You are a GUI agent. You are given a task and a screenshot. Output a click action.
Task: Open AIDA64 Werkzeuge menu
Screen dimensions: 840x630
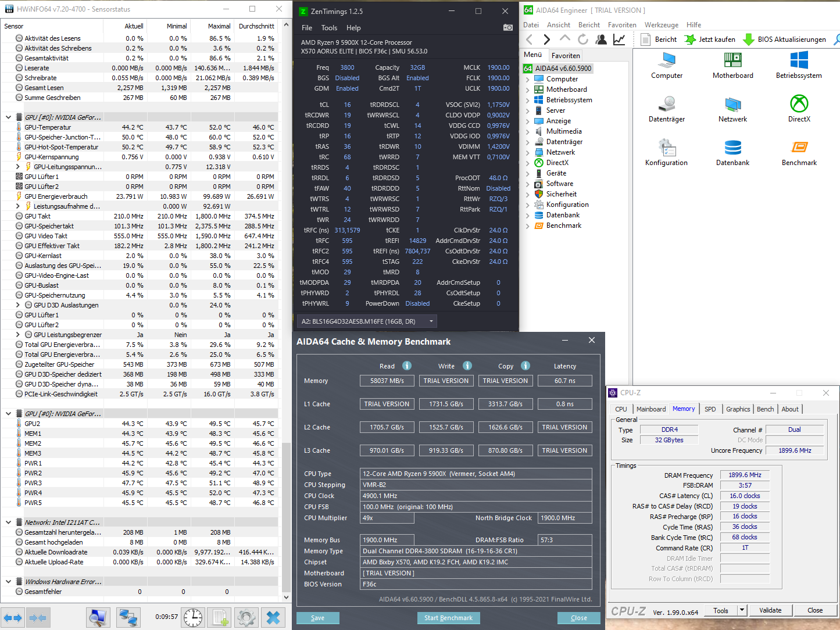pos(662,25)
